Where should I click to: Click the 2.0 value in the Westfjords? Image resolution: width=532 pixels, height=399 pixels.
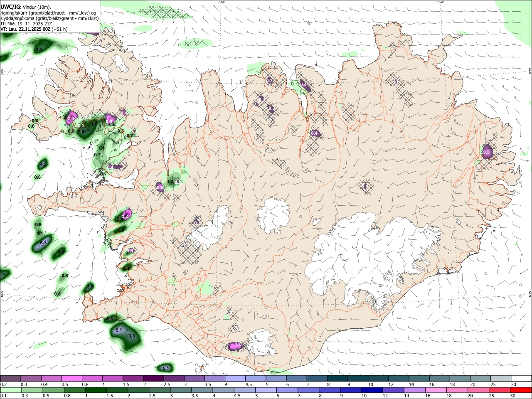click(x=71, y=119)
